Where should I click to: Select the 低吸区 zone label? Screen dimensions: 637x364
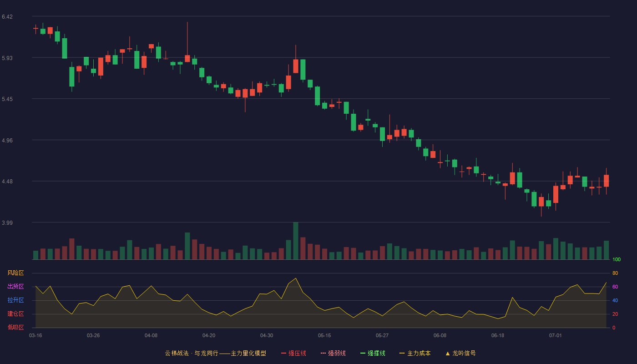[x=15, y=327]
